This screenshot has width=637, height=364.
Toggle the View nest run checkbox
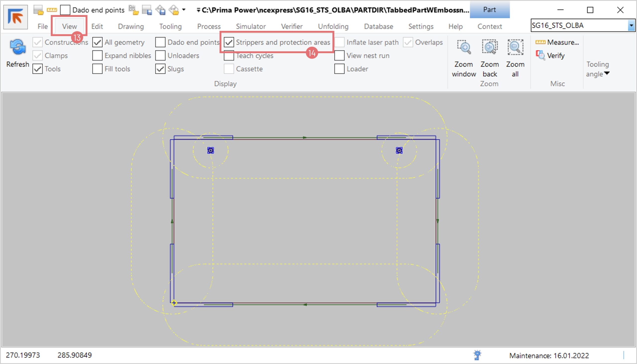[339, 55]
